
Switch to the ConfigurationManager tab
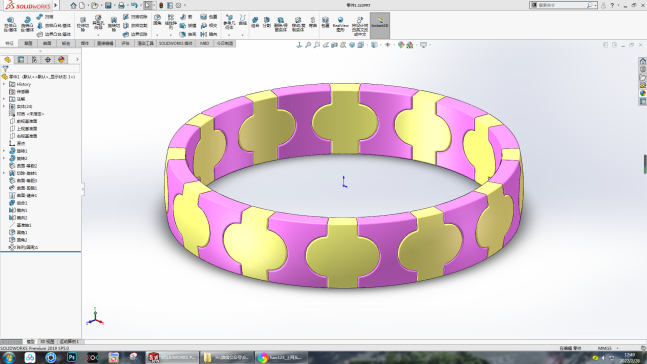pos(34,60)
